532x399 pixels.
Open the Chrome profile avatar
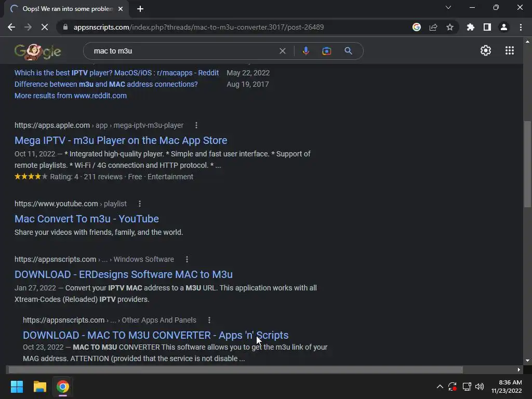[x=504, y=27]
